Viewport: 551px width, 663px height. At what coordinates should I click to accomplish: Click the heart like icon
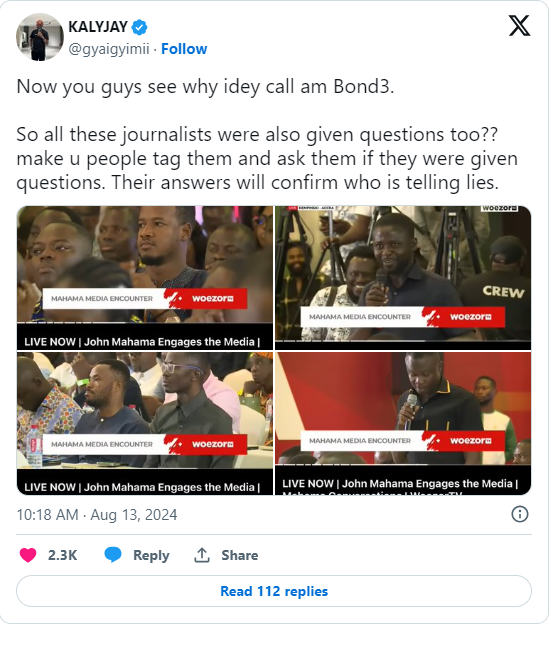coord(28,555)
